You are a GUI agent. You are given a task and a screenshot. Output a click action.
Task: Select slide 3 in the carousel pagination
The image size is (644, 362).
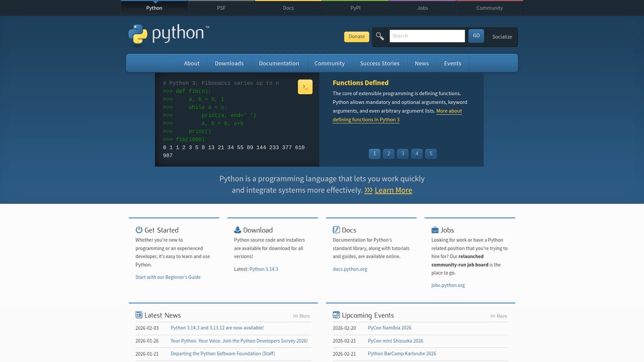pyautogui.click(x=403, y=153)
